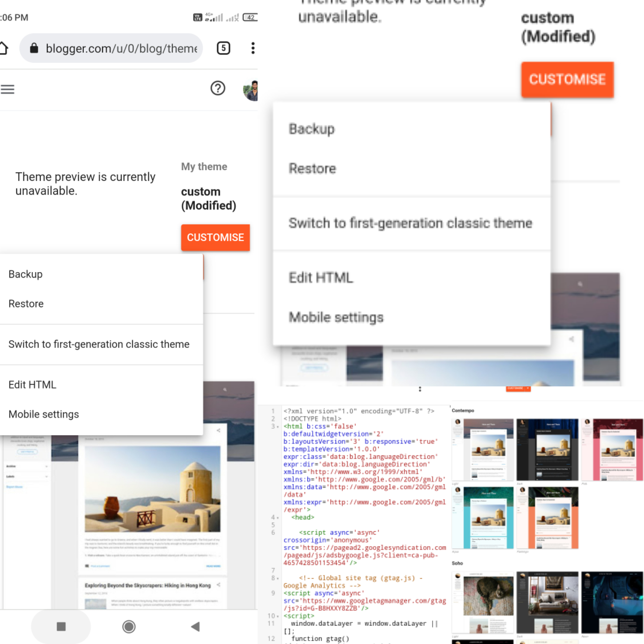
Task: Tap the search icon in enlarged preview header image
Action: pos(580,284)
